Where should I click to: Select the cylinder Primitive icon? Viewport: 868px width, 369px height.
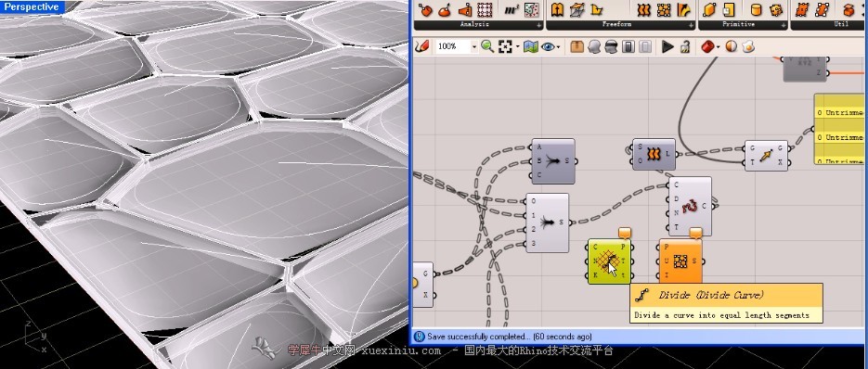click(757, 9)
